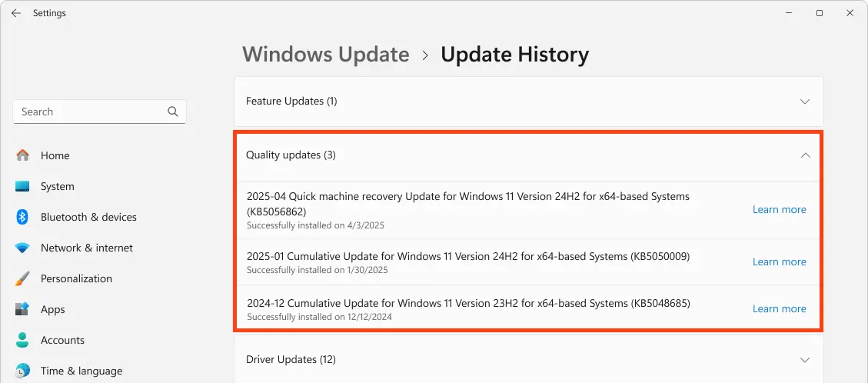
Task: Click the Apps sidebar icon
Action: [23, 309]
